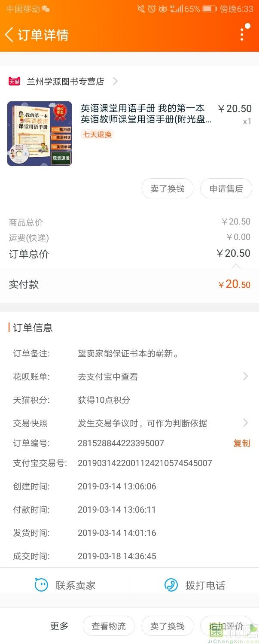Open 花呗账单 row chevron
This screenshot has width=259, height=644.
point(245,377)
